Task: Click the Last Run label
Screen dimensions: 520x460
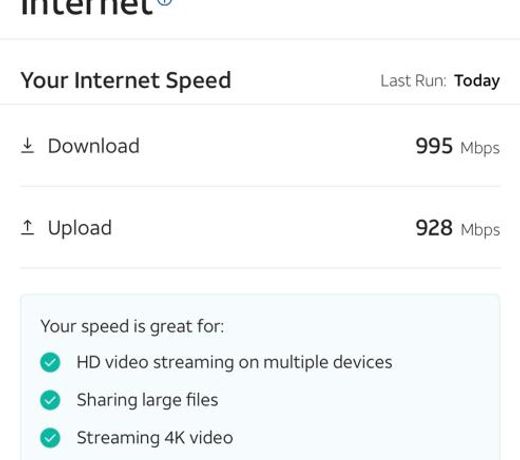Action: [x=413, y=81]
